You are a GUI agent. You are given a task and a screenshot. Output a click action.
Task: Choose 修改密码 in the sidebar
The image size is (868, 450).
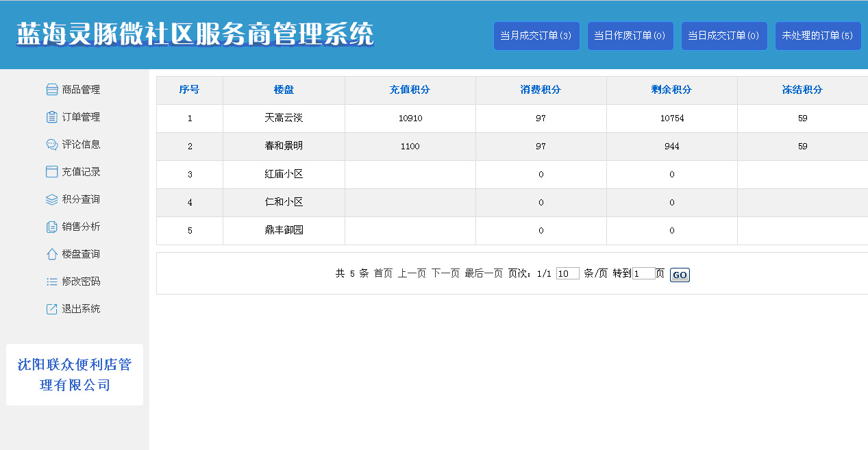pyautogui.click(x=81, y=282)
